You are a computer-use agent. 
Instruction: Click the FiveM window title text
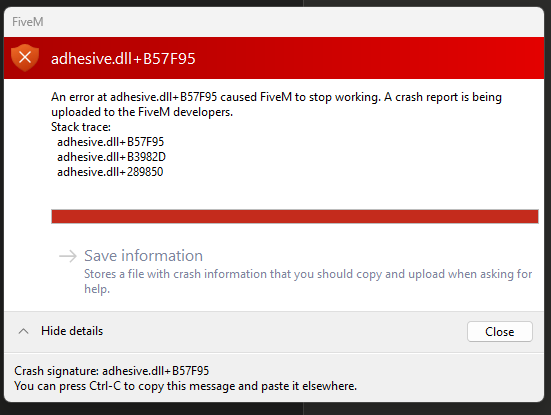(28, 22)
